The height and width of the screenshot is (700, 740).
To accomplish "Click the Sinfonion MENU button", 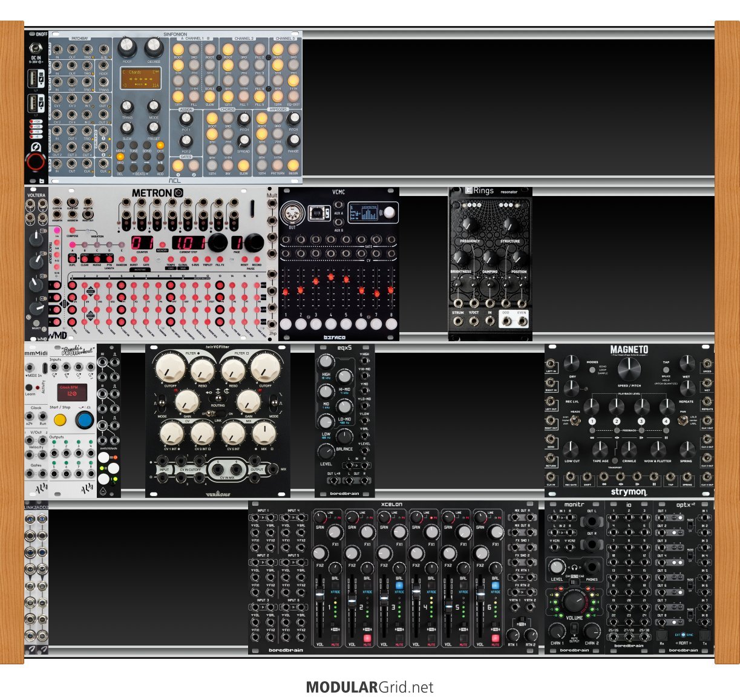I will coord(120,146).
